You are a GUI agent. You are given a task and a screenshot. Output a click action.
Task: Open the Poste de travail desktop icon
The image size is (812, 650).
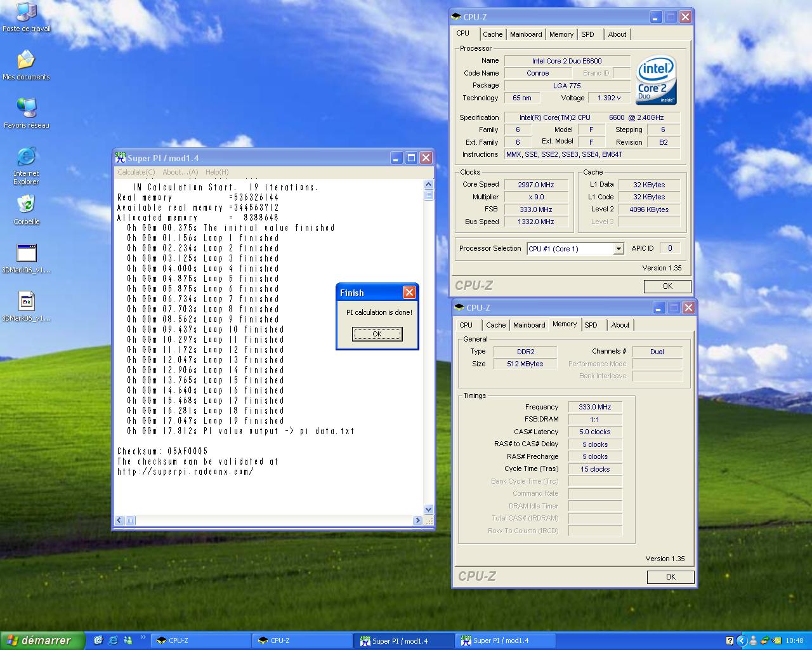pos(26,17)
